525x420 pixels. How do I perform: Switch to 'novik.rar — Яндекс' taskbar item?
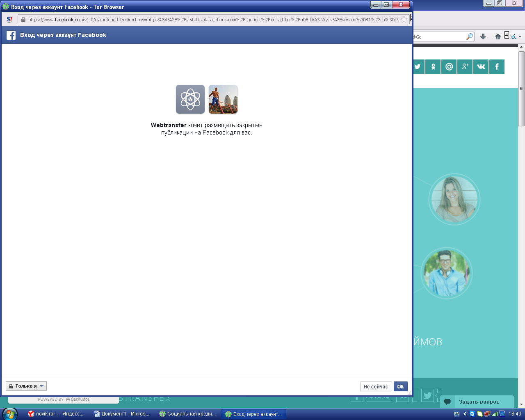coord(56,414)
